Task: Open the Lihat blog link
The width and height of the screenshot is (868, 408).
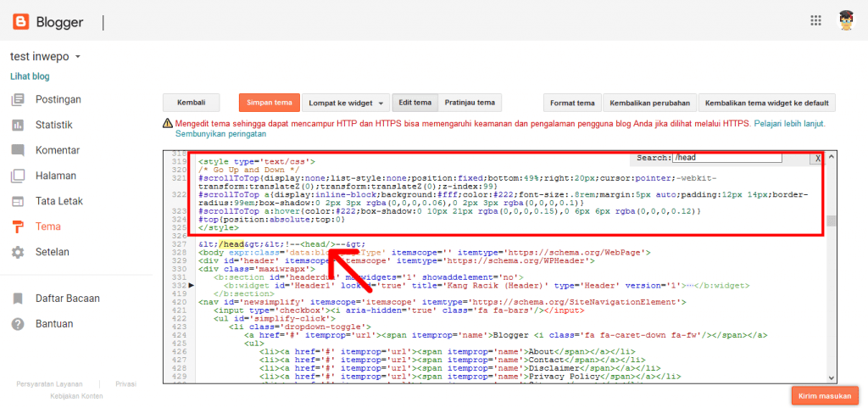Action: 30,76
